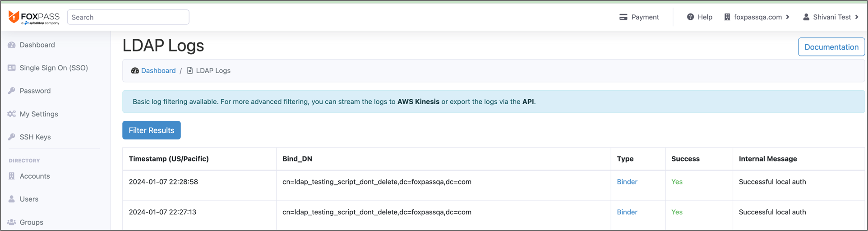Open the Users sidebar menu item

coord(29,199)
